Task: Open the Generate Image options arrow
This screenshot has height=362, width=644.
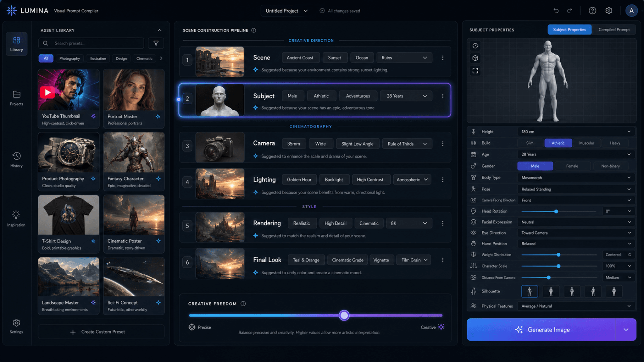Action: click(626, 330)
